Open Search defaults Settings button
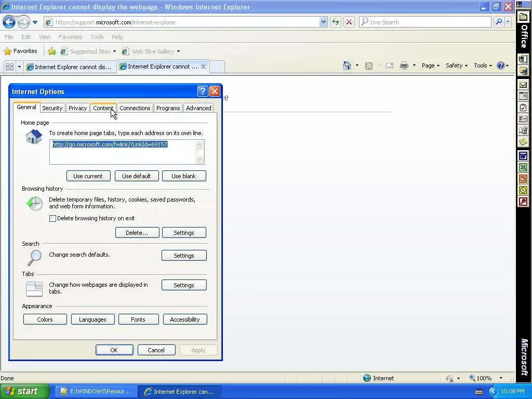 click(x=184, y=256)
